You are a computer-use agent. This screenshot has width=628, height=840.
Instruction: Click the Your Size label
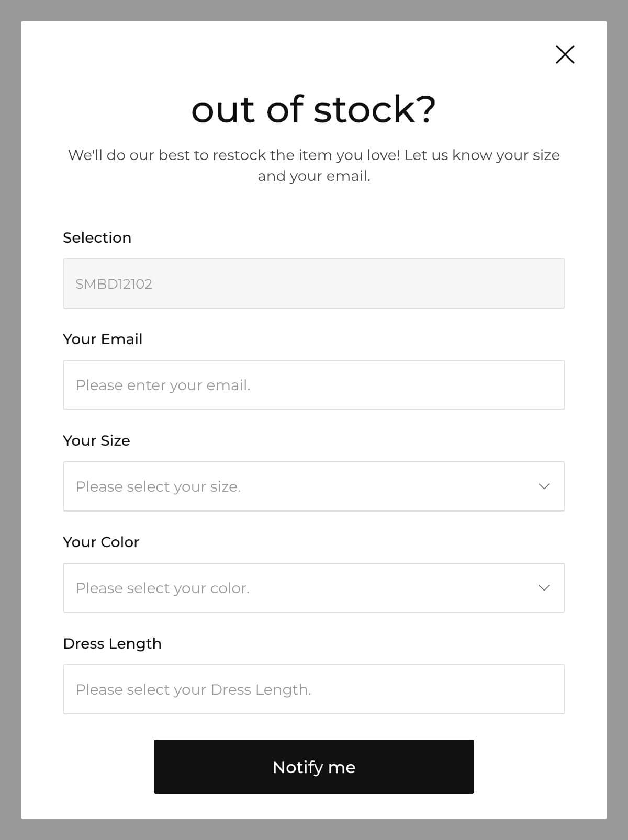pos(96,440)
